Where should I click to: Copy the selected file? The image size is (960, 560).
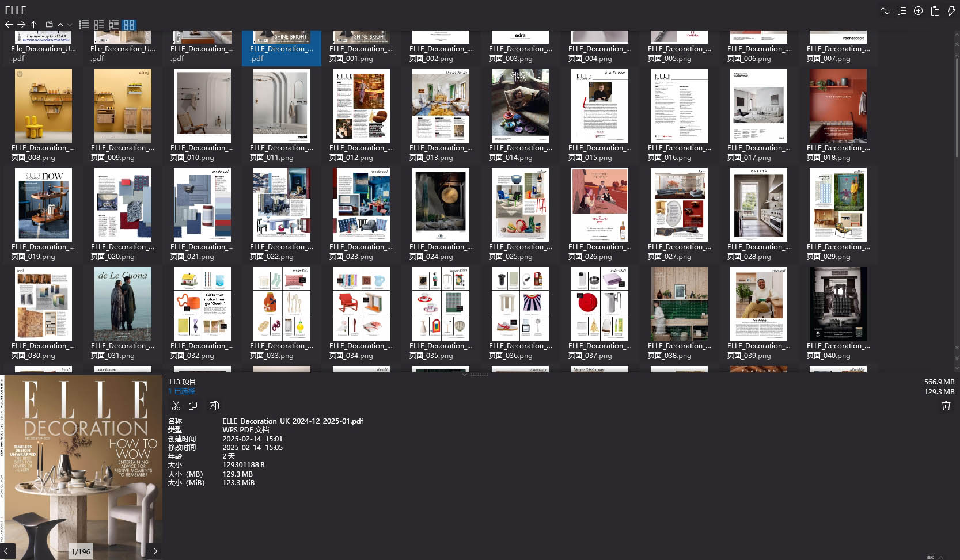click(x=193, y=406)
